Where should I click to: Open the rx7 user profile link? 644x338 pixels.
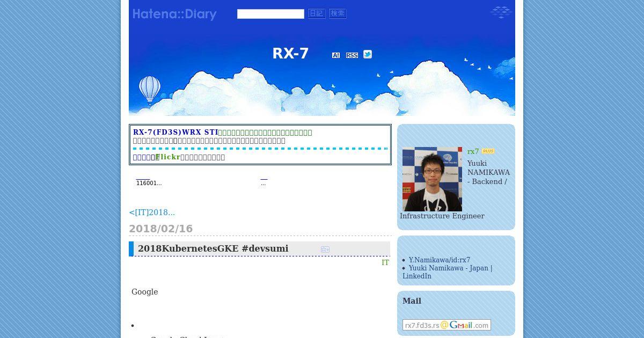[x=473, y=151]
